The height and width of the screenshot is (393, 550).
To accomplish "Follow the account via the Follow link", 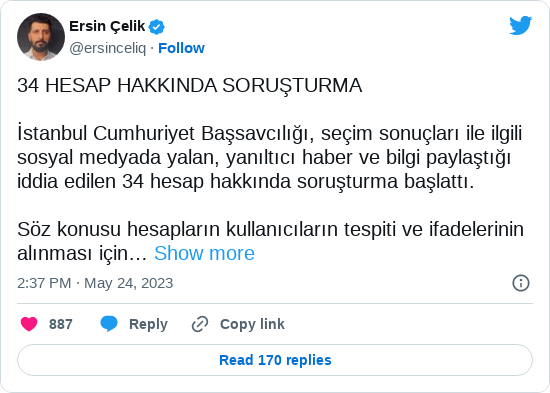I will click(181, 48).
